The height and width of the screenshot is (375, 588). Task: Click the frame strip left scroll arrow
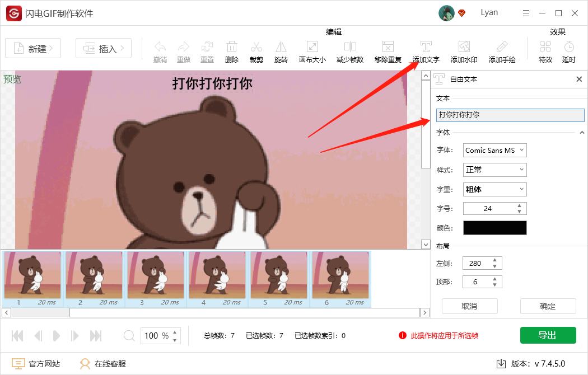click(x=6, y=312)
